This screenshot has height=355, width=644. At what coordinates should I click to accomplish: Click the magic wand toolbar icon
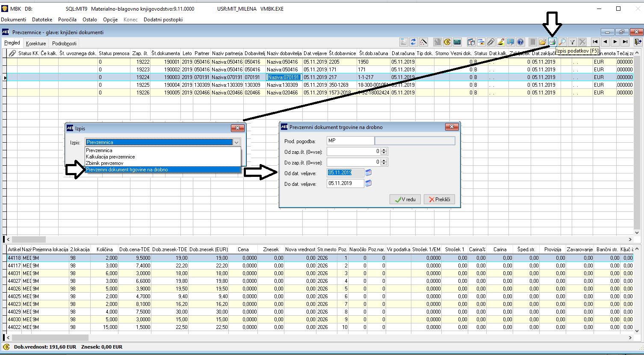click(x=423, y=42)
